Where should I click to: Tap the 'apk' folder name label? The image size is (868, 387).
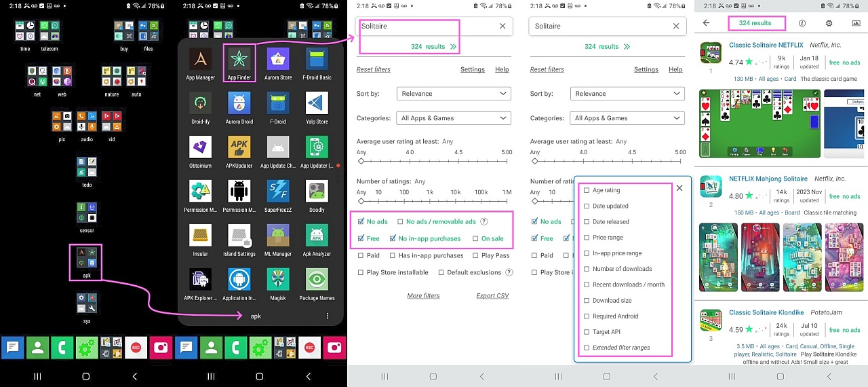point(256,316)
